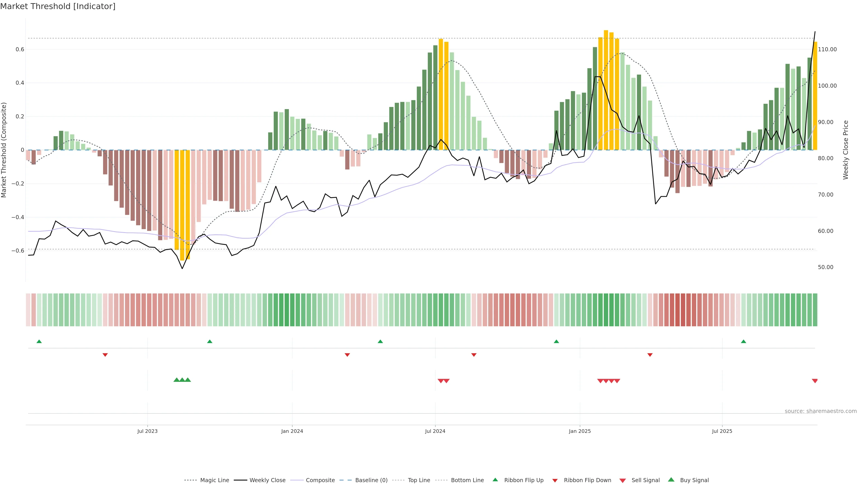Click the Market Threshold [Indicator] title
This screenshot has width=868, height=488.
[58, 6]
